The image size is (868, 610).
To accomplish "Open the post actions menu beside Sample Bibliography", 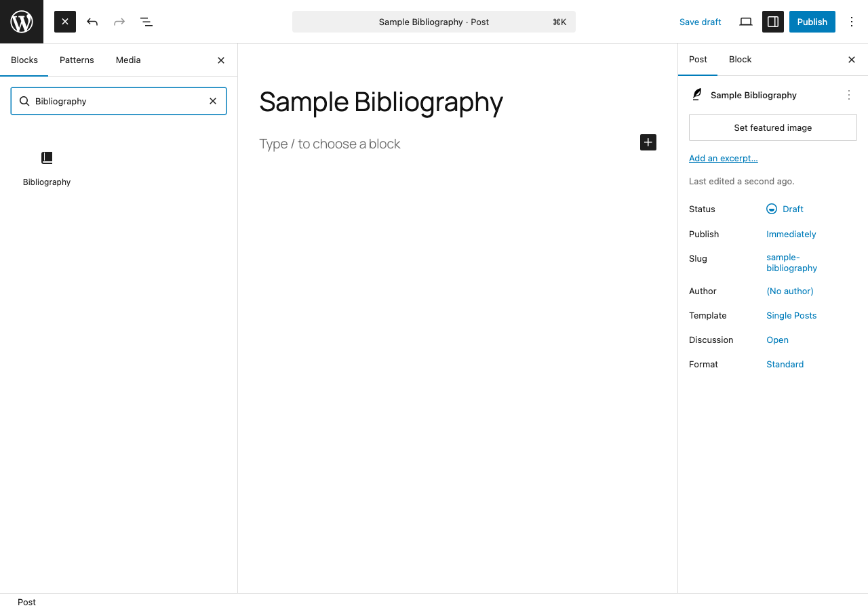I will (x=848, y=95).
